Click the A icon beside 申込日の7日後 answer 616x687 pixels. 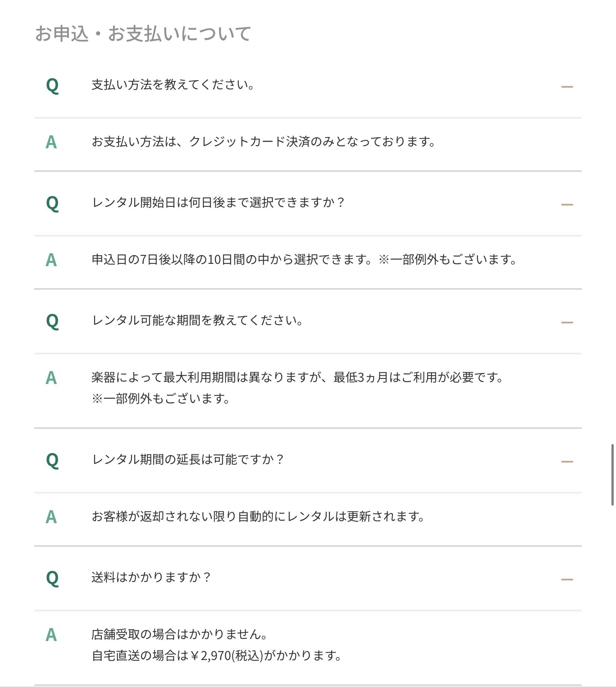(51, 260)
